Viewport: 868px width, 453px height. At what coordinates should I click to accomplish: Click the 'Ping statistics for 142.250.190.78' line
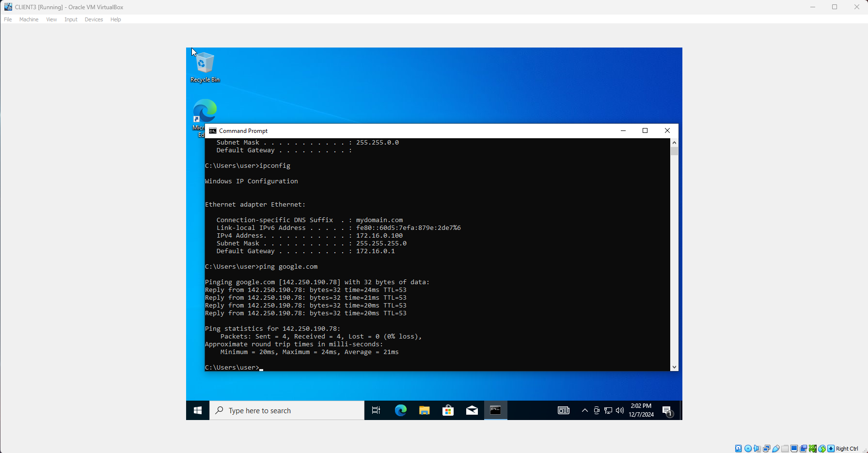[273, 329]
